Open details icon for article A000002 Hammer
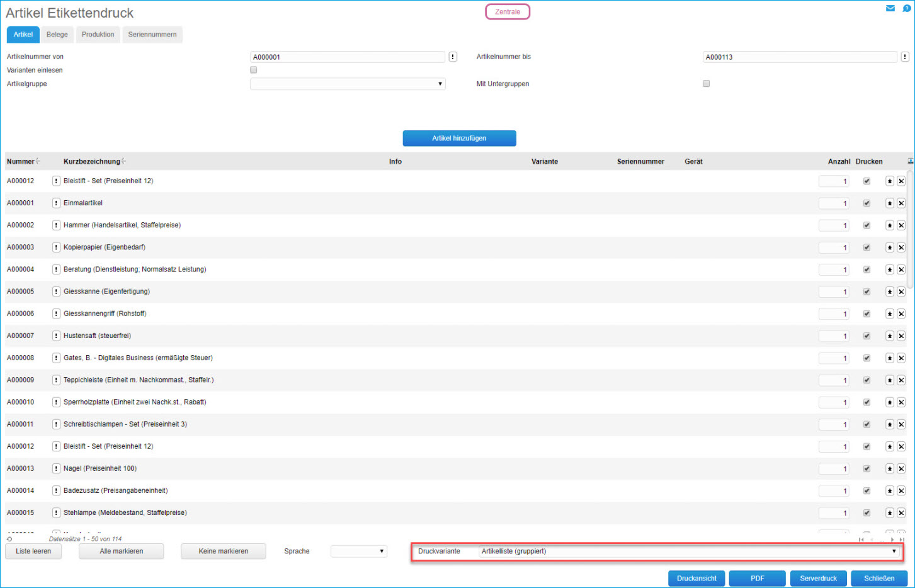 [x=56, y=225]
